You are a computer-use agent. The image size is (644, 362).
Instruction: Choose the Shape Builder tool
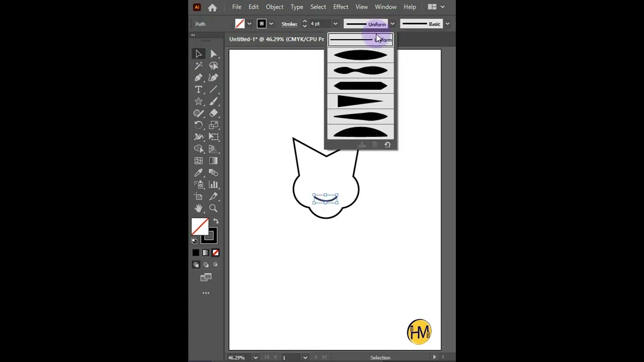click(x=198, y=149)
